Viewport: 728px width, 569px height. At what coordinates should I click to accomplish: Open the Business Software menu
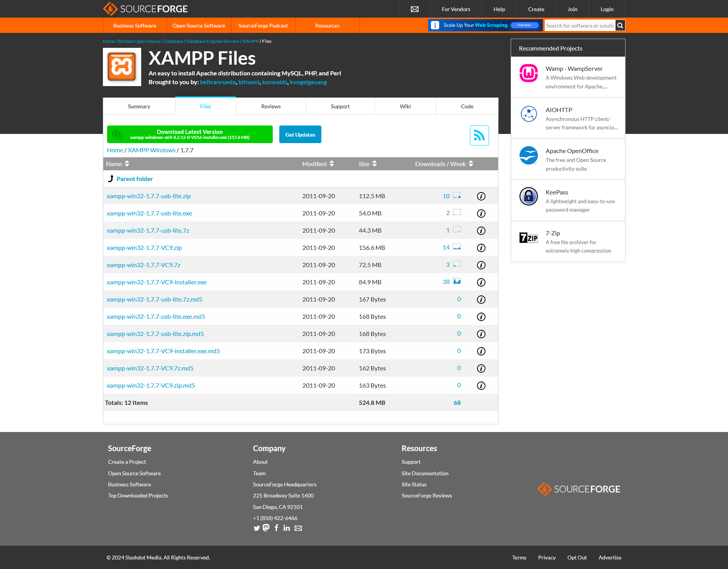coord(135,26)
